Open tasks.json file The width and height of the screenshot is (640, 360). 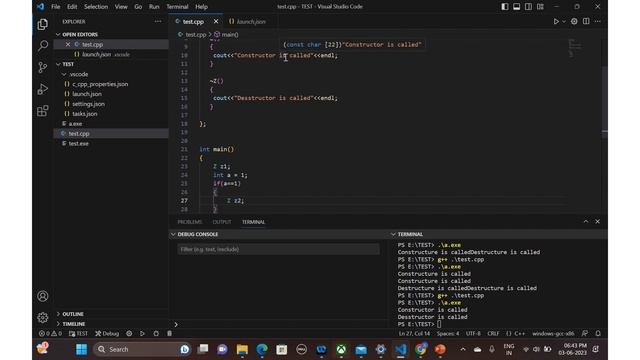click(x=111, y=113)
